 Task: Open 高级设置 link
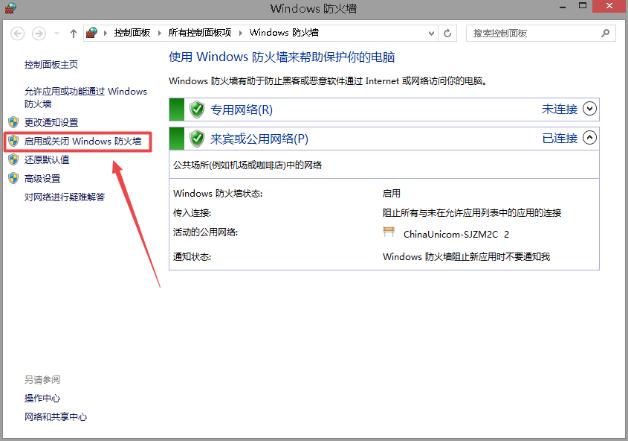(42, 178)
